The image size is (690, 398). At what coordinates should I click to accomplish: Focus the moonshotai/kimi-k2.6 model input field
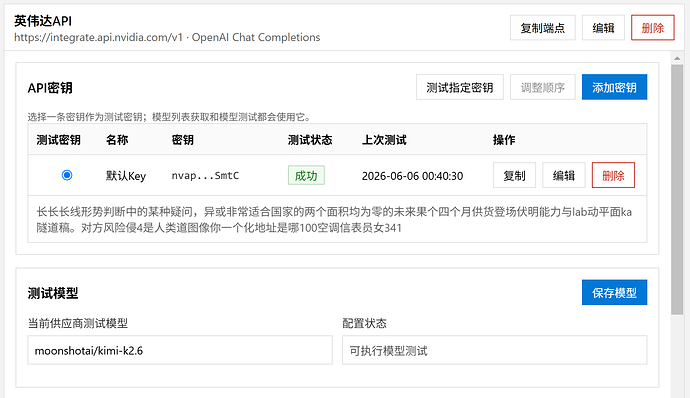click(x=180, y=350)
